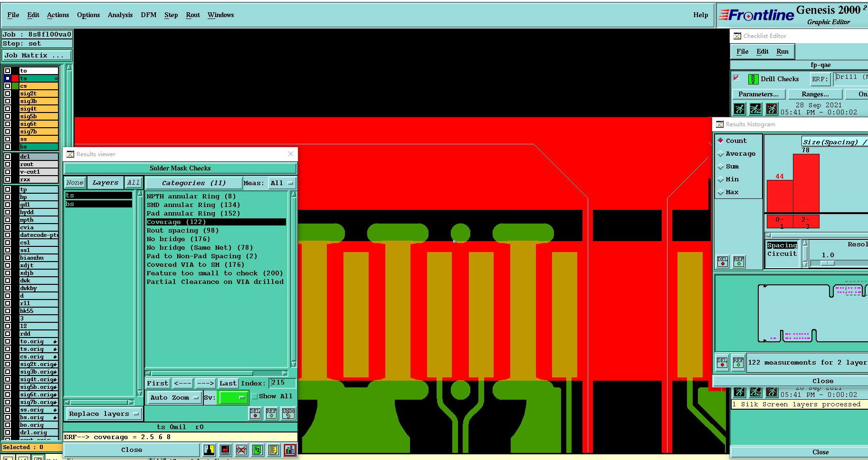Open the Meas All dropdown

pyautogui.click(x=282, y=183)
